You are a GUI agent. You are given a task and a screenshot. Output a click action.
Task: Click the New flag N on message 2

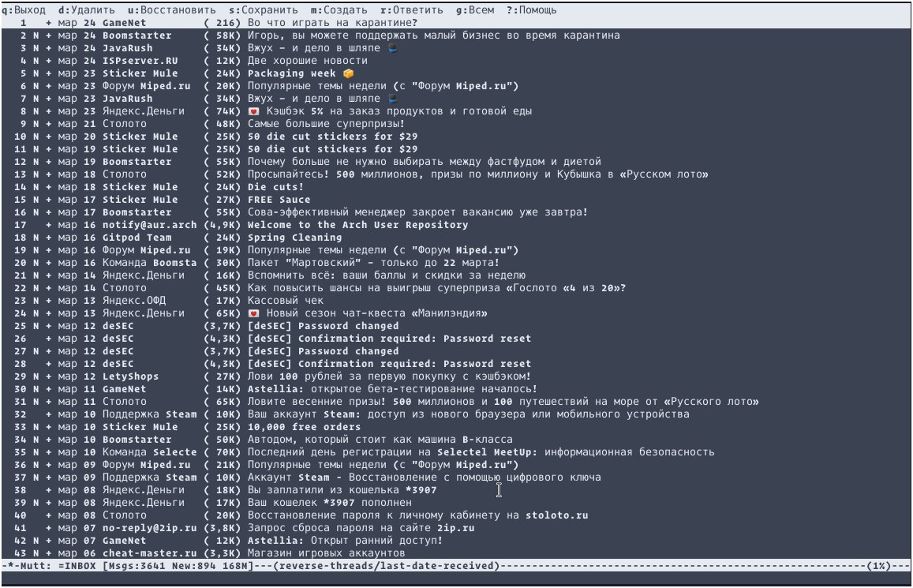[36, 36]
